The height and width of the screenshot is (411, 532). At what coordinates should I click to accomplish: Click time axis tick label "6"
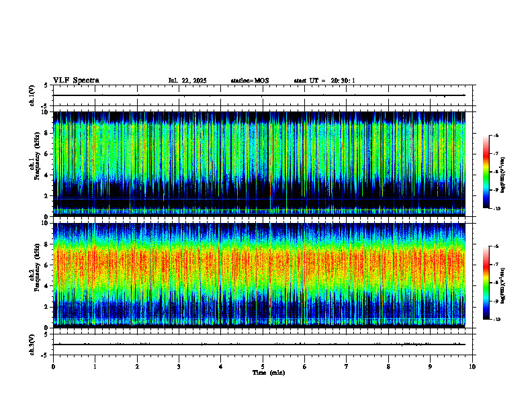click(305, 367)
